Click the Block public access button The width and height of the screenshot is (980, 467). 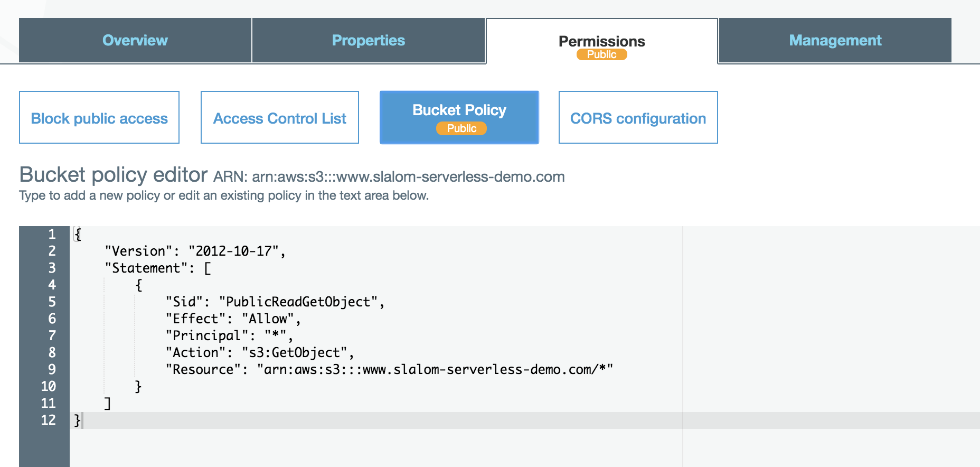point(99,118)
